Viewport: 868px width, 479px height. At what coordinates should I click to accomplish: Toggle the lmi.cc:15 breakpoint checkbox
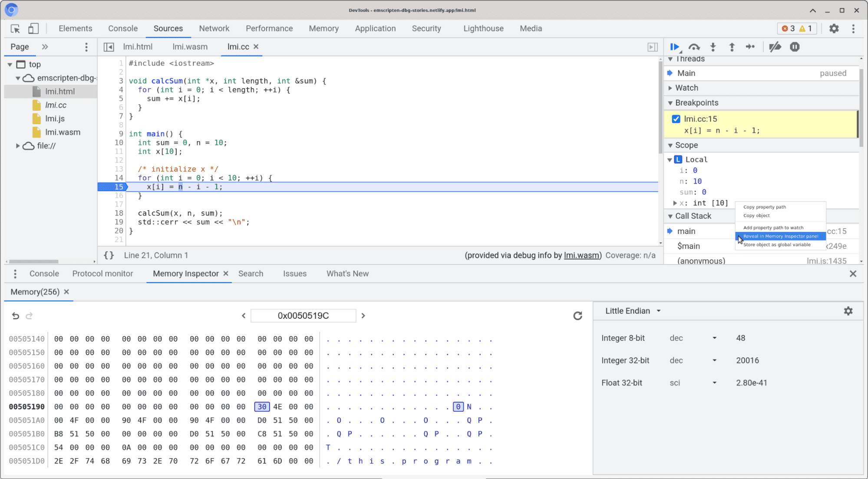(x=677, y=119)
